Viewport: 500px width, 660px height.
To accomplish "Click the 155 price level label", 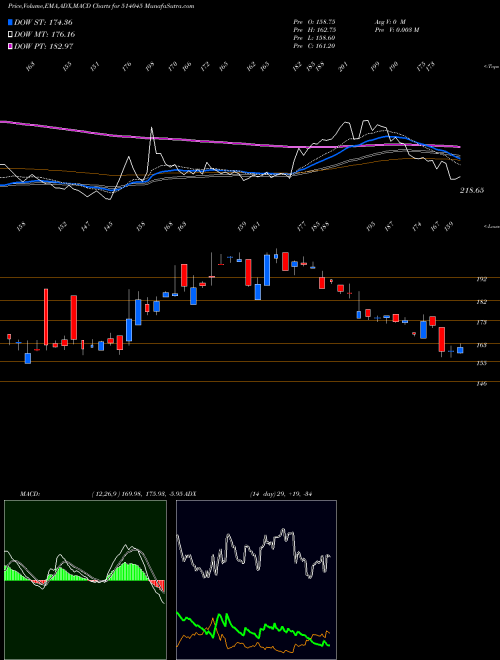I will click(482, 363).
